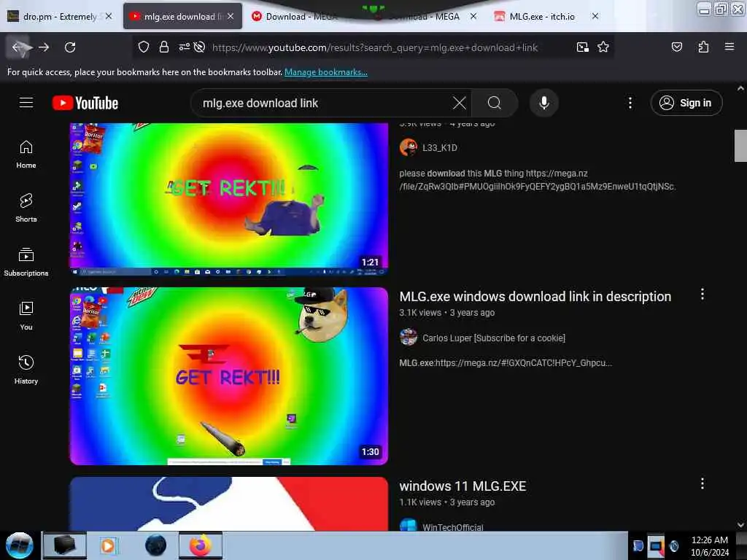Screen dimensions: 747x560
Task: Click the MLG.exe mega.nz description snippet
Action: coord(506,363)
